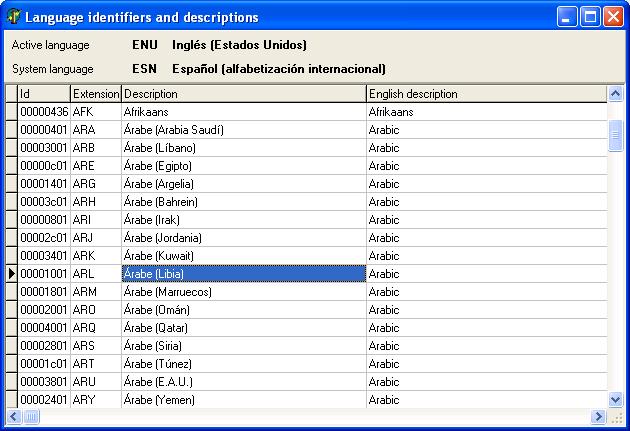Screen dimensions: 630x431
Task: Click the English description column header
Action: (x=486, y=93)
